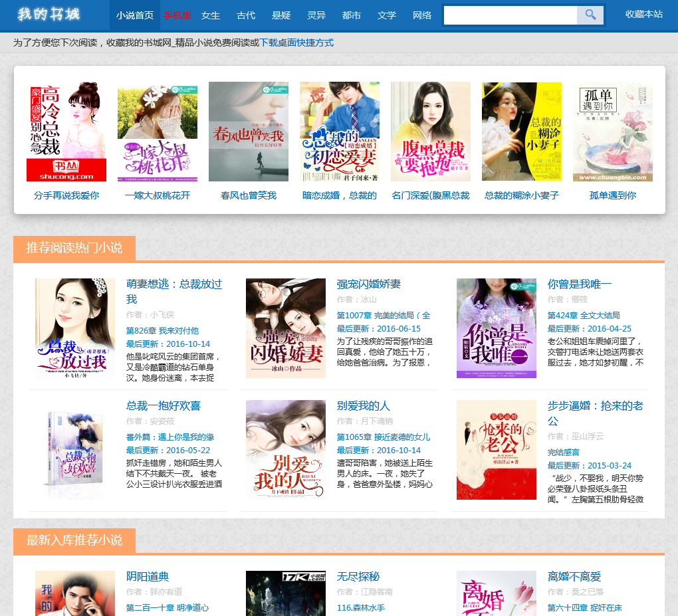
Task: Select the 女生 category
Action: click(211, 15)
